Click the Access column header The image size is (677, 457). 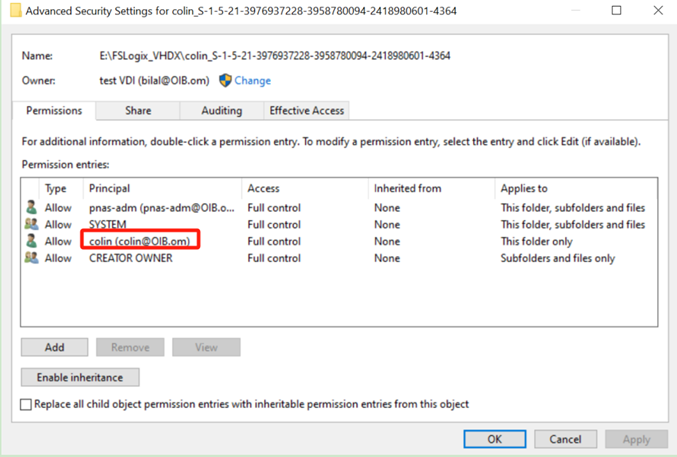tap(264, 188)
